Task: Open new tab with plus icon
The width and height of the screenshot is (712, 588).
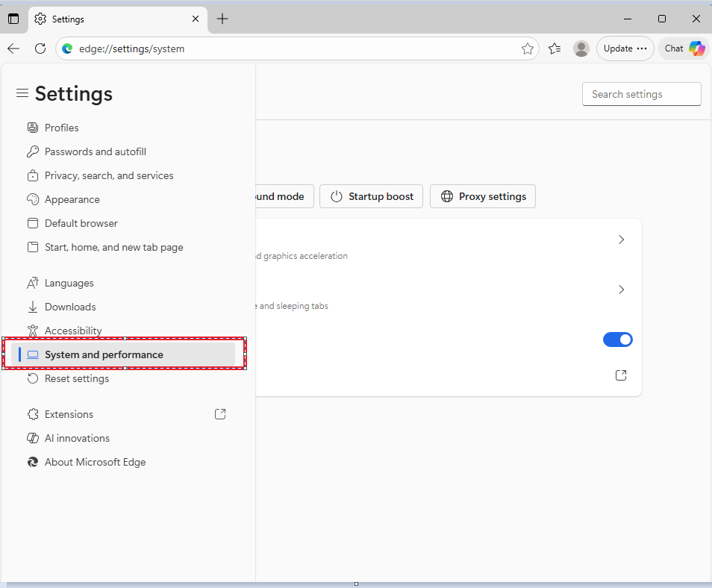Action: point(222,19)
